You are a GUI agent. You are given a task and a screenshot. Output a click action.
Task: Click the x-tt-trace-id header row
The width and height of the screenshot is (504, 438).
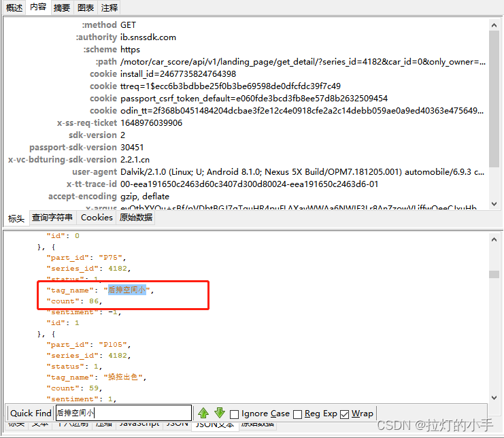tap(246, 184)
